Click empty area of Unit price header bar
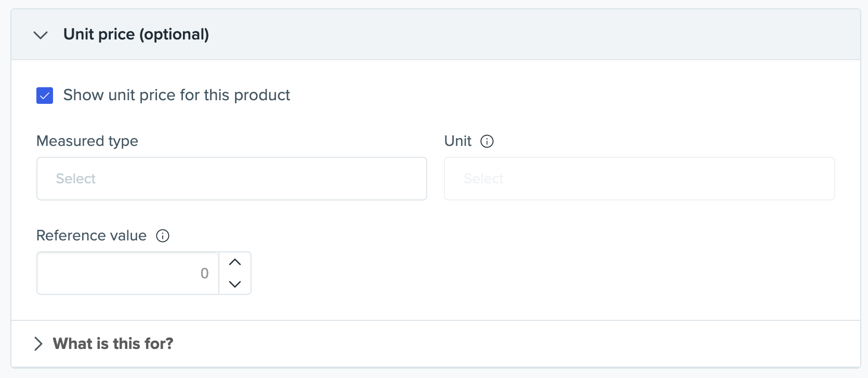 [x=520, y=34]
